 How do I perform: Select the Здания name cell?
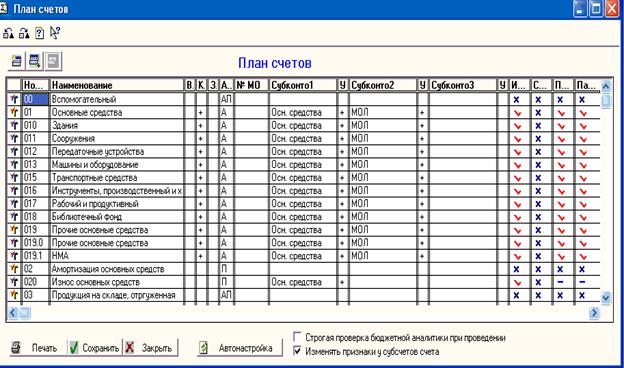[117, 126]
